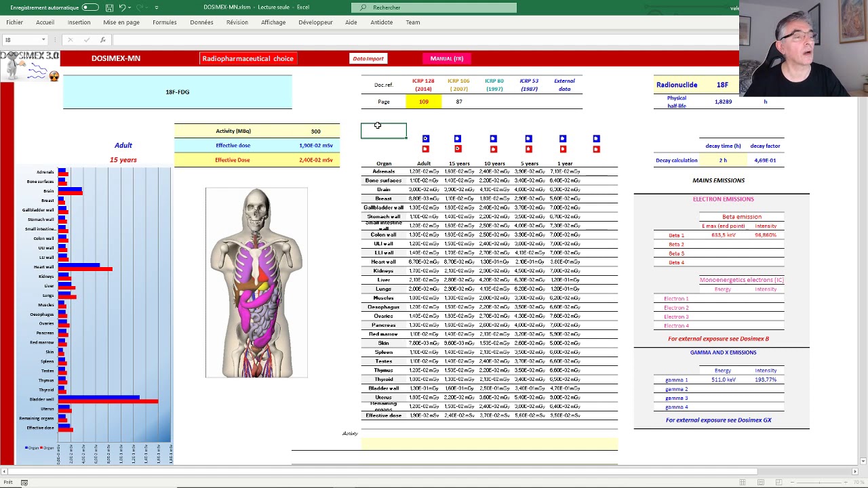Image resolution: width=868 pixels, height=488 pixels.
Task: Open Insert Function via fx icon
Action: point(102,40)
